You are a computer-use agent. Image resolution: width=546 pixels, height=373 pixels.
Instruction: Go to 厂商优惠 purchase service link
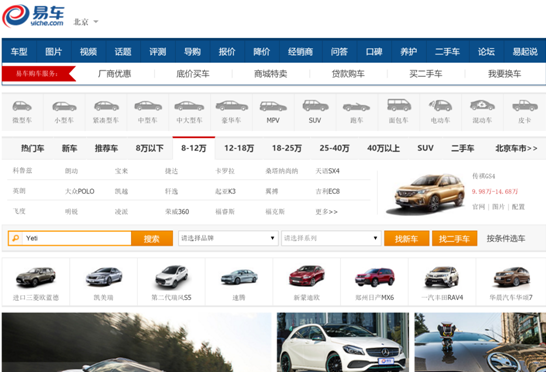pos(115,74)
